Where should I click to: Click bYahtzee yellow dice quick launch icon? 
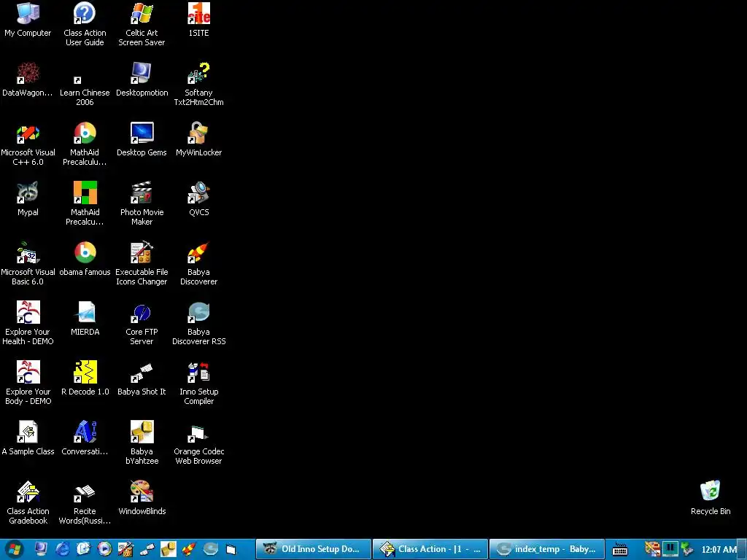[x=168, y=549]
